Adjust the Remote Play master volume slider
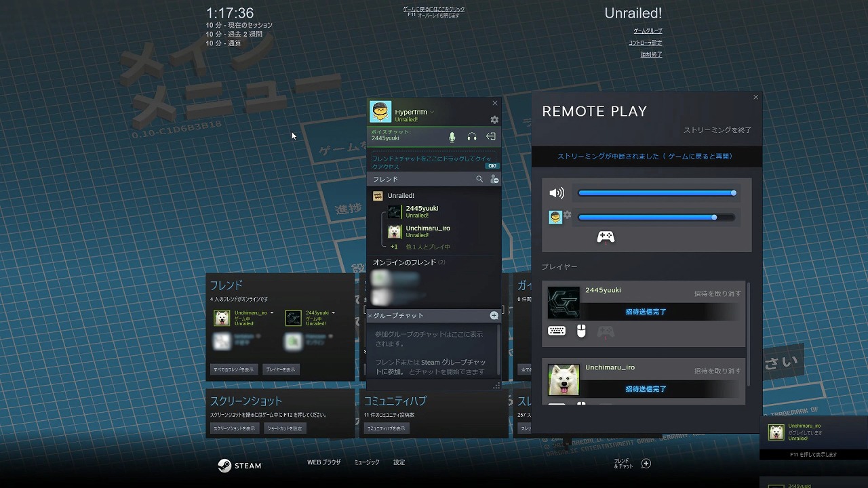The image size is (868, 488). pos(656,193)
